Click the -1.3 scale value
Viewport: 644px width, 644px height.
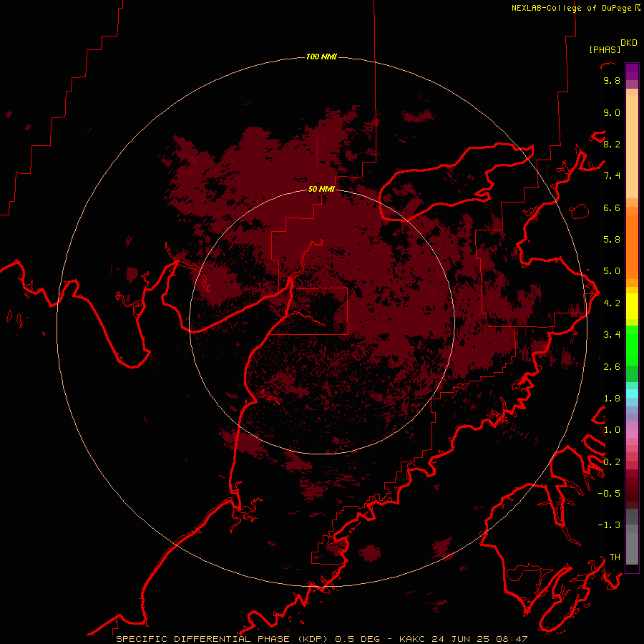609,525
